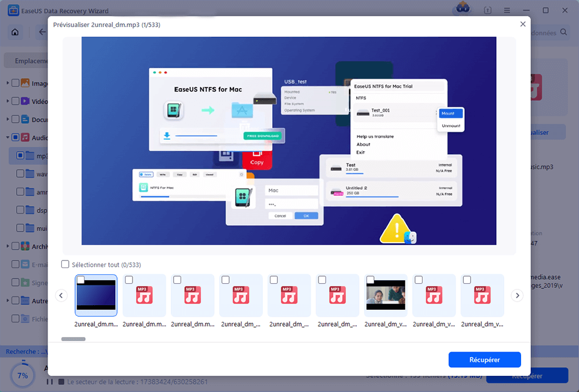Open the 2unreal_dm_v video thumbnail
The height and width of the screenshot is (392, 579).
(x=386, y=294)
